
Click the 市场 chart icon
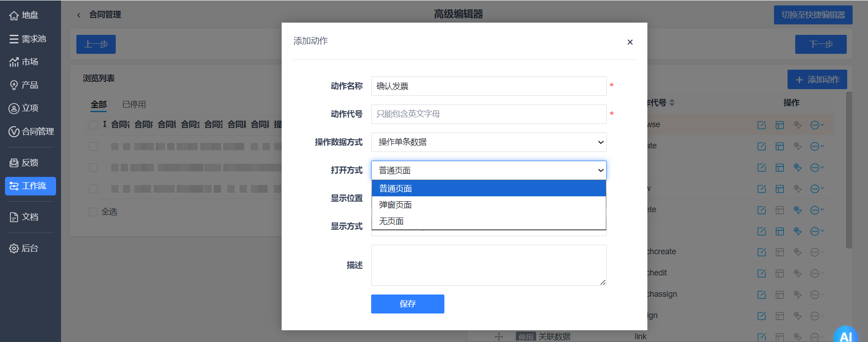click(x=14, y=62)
